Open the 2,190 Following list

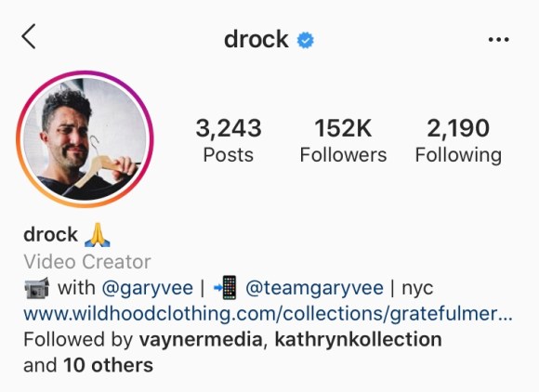click(458, 140)
